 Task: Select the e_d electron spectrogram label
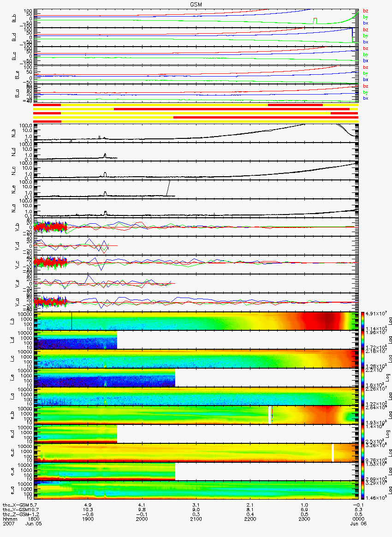pos(11,434)
